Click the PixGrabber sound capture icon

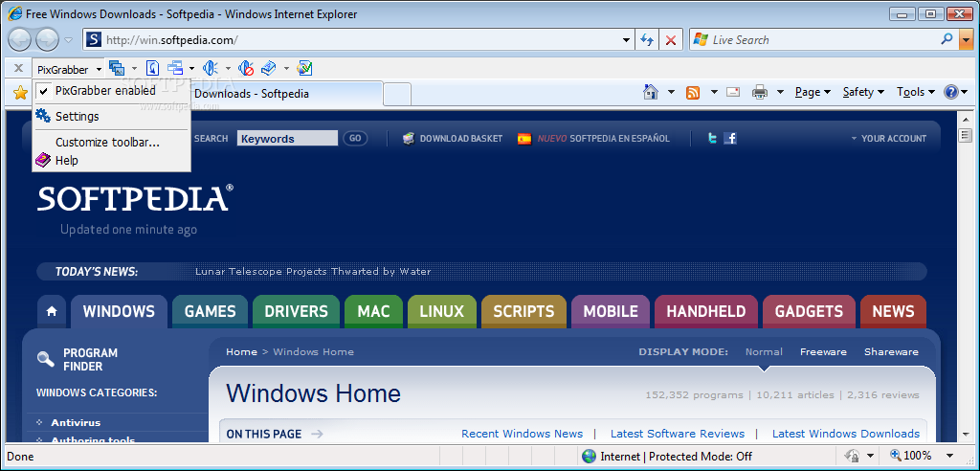(212, 68)
